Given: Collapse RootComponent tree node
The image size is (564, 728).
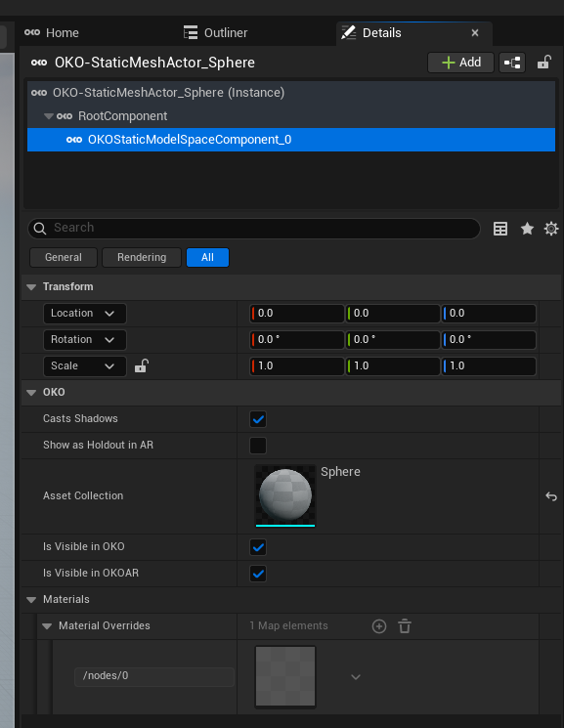Looking at the screenshot, I should click(48, 116).
